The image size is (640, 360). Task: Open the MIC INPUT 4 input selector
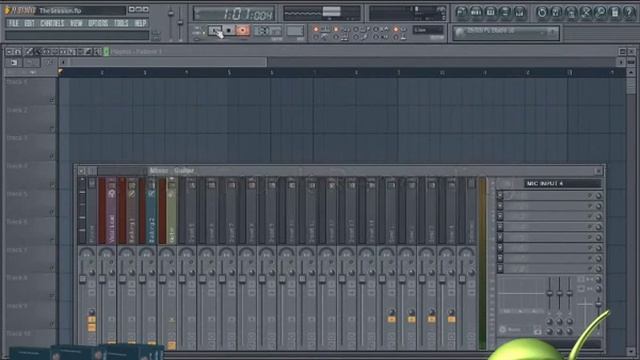pyautogui.click(x=562, y=184)
